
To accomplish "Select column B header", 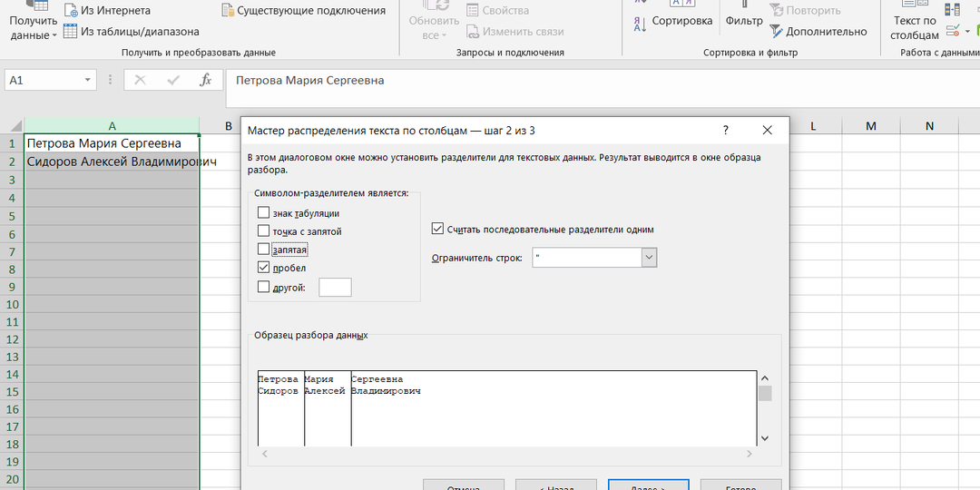I will (x=228, y=125).
